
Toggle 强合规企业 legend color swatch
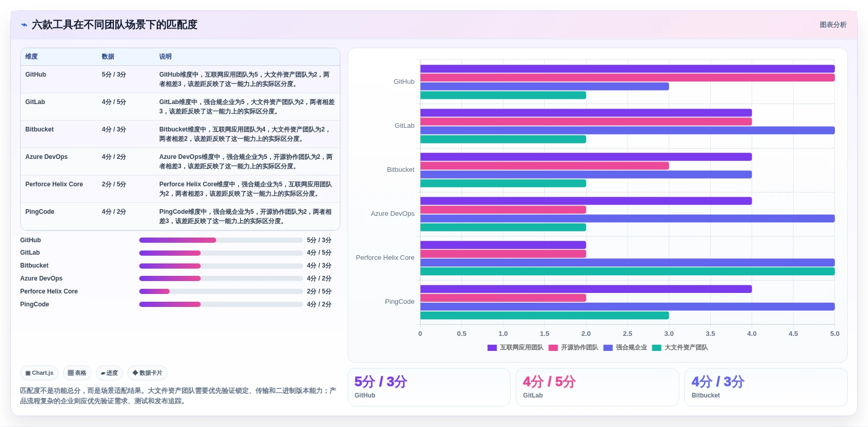point(608,348)
